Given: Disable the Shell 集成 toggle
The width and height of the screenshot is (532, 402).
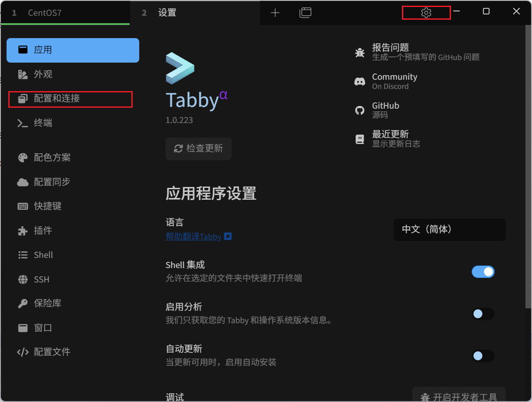Looking at the screenshot, I should (483, 272).
